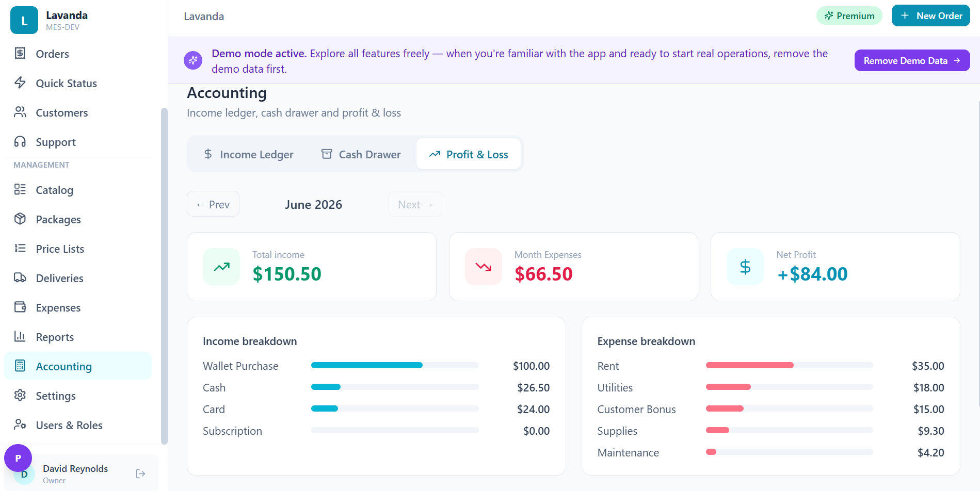The image size is (980, 491).
Task: Click the Card income row label
Action: [214, 409]
